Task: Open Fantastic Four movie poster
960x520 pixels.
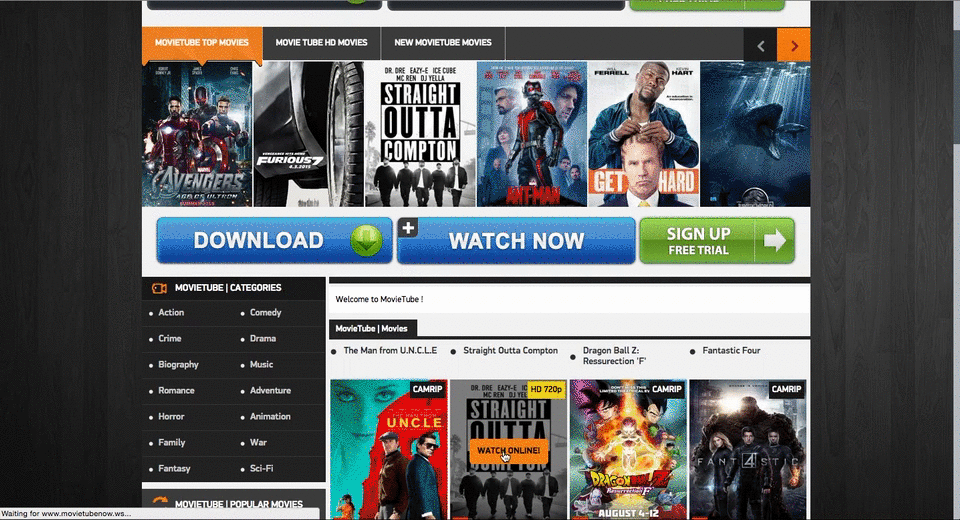Action: (748, 449)
